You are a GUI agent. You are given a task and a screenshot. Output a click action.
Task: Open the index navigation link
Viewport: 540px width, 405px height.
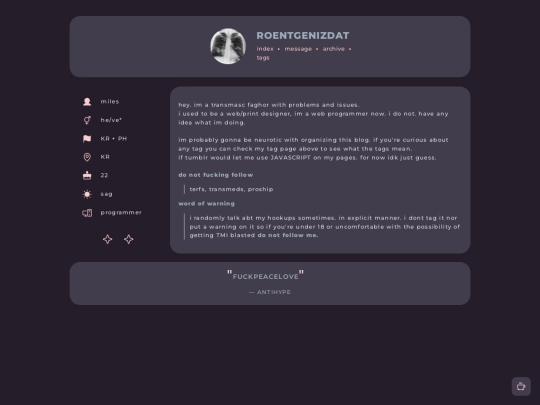[265, 49]
